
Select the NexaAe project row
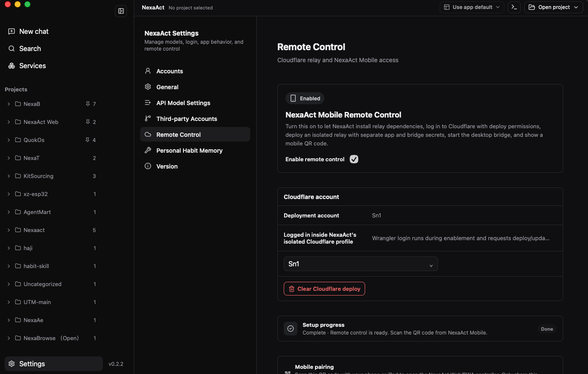click(x=51, y=320)
